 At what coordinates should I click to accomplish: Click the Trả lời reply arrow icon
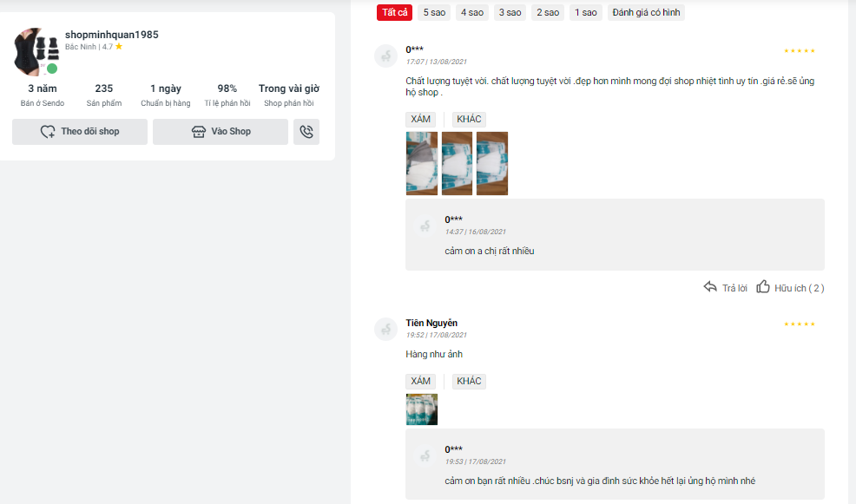tap(710, 287)
